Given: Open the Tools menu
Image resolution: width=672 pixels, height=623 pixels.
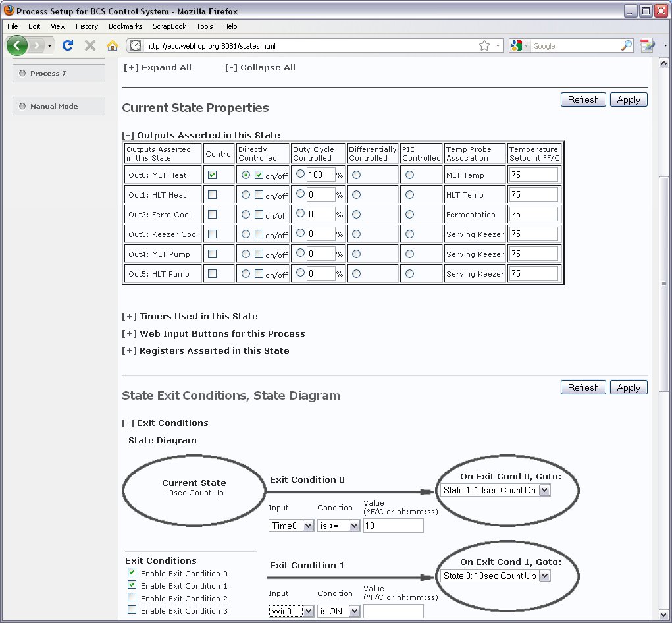Looking at the screenshot, I should click(x=205, y=26).
